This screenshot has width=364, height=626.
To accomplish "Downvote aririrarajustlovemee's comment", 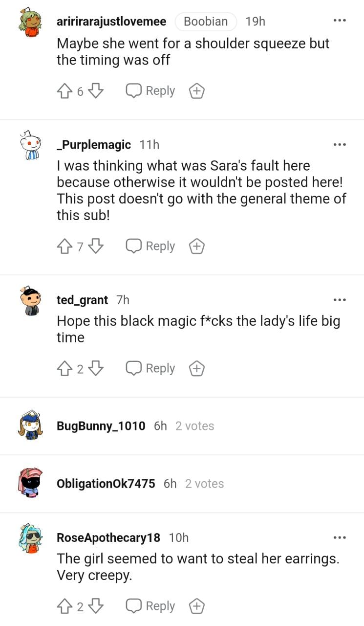I will click(97, 91).
